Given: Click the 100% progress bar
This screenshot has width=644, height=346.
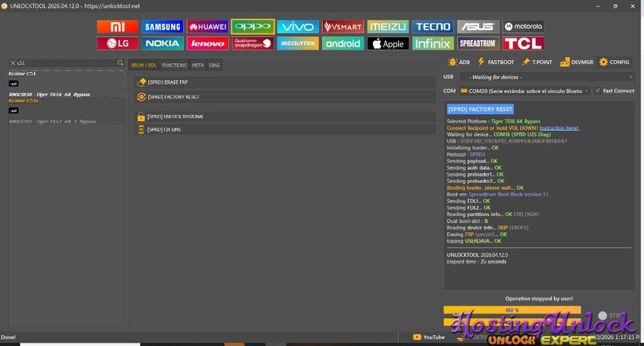Looking at the screenshot, I should (x=512, y=310).
